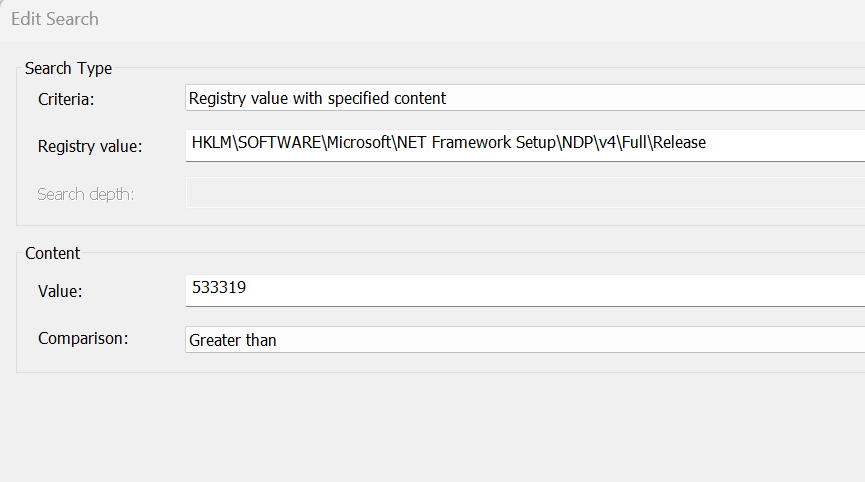Viewport: 865px width, 482px height.
Task: Click blank area right of 533319 in Value field
Action: pos(550,290)
